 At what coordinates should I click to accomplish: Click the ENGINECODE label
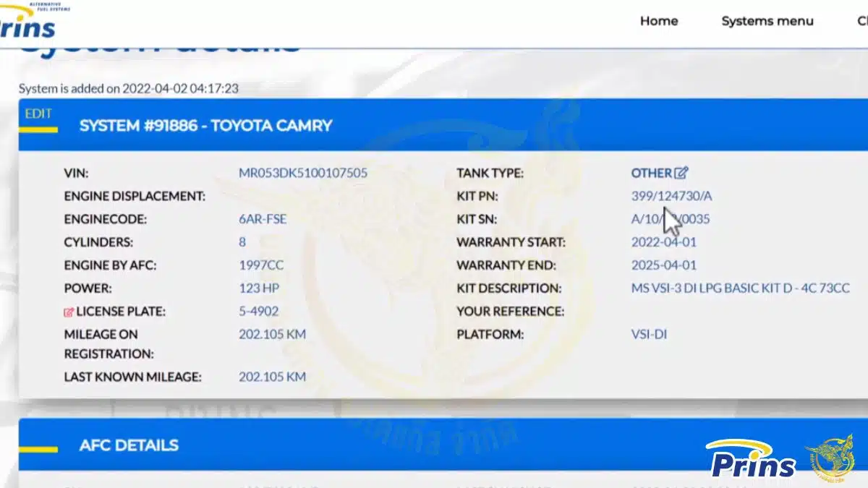(x=105, y=219)
